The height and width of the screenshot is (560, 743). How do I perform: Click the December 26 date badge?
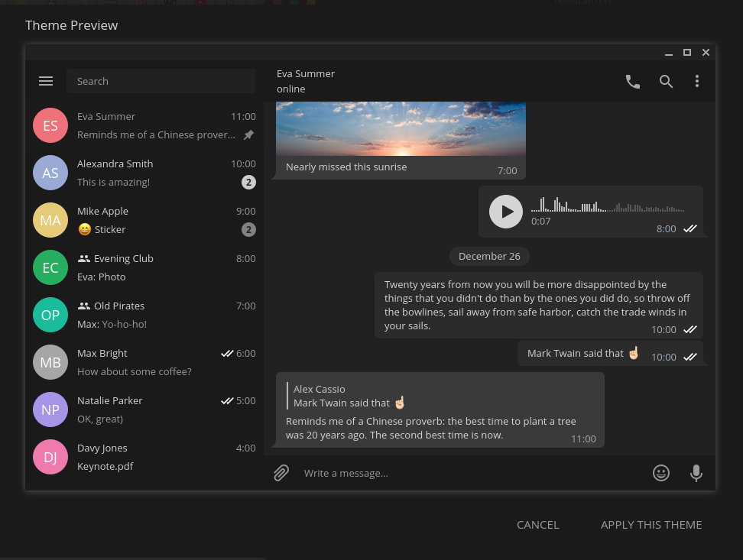coord(489,256)
